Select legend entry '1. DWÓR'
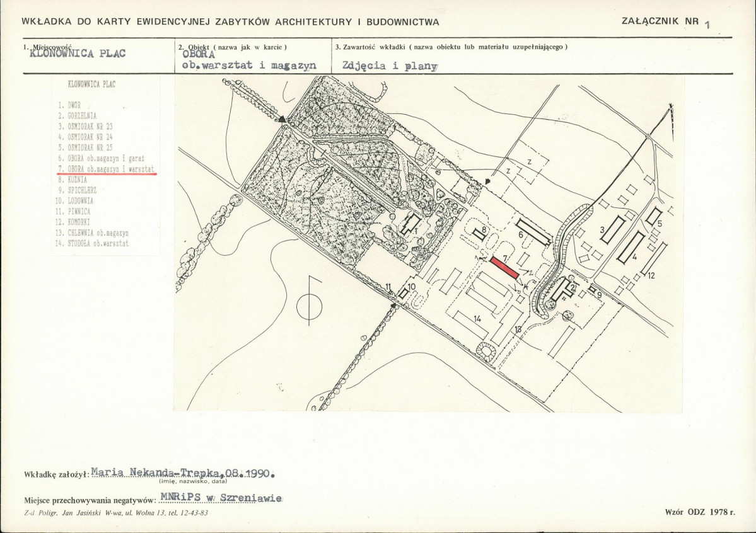Viewport: 756px width, 533px height. click(69, 105)
